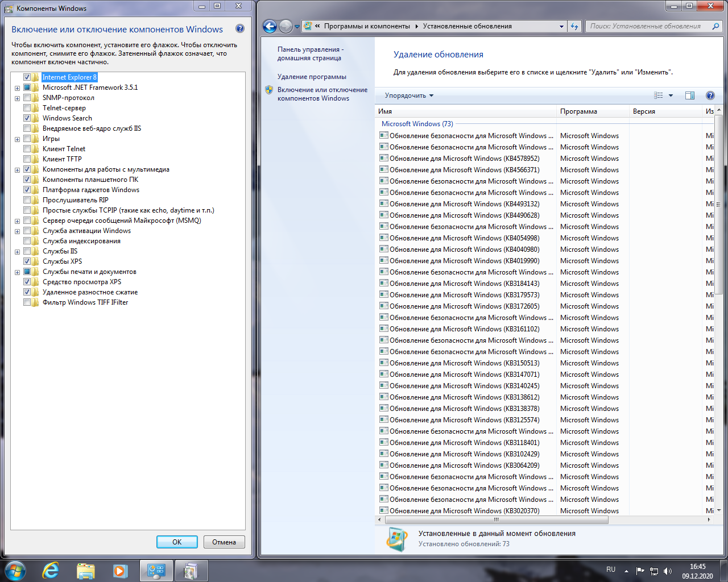The image size is (728, 582).
Task: Expand the Игры tree node
Action: (17, 139)
